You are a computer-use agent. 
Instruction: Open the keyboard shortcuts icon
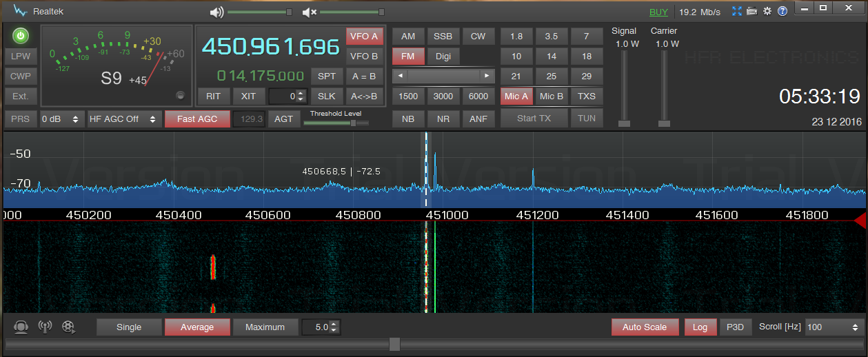(x=751, y=12)
